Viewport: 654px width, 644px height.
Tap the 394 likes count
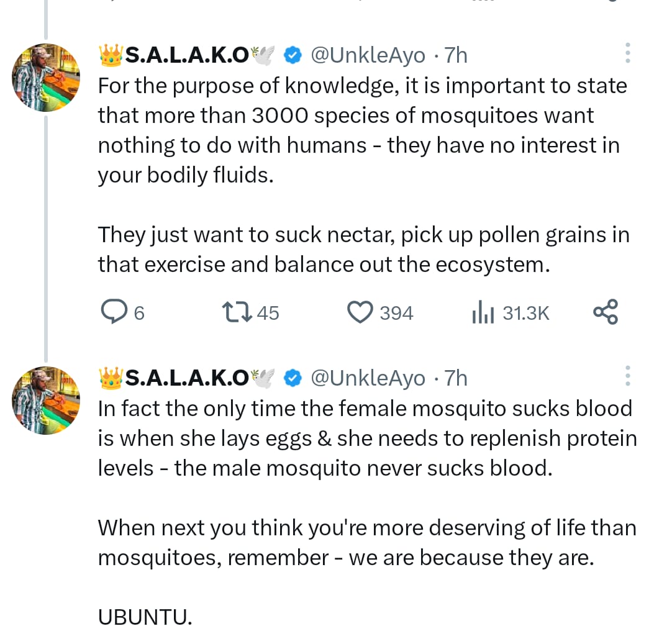pyautogui.click(x=397, y=313)
